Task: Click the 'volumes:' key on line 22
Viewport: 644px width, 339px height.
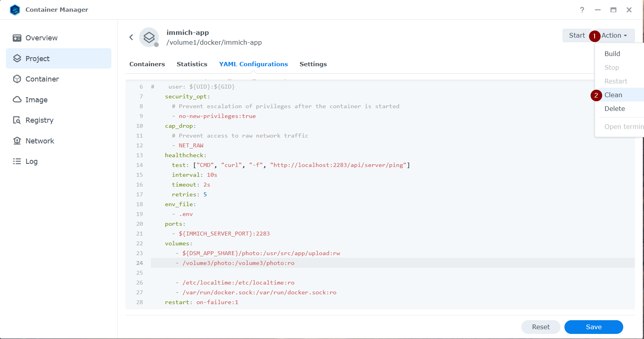Action: 179,243
